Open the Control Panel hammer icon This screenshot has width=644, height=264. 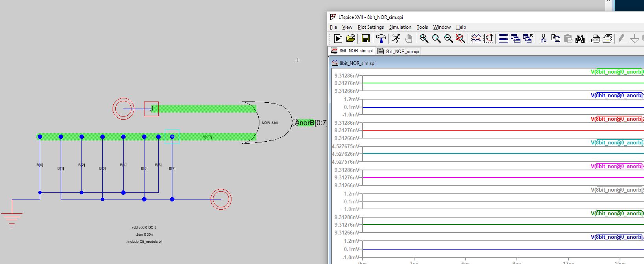pos(381,39)
